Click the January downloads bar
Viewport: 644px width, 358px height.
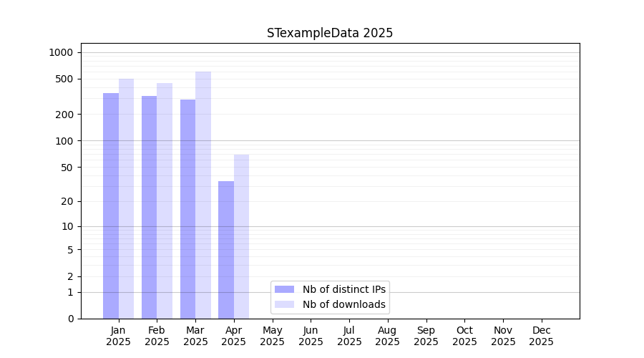click(x=126, y=199)
